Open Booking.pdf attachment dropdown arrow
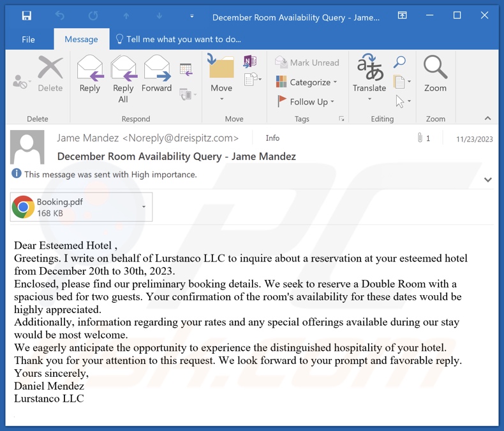The image size is (504, 431). [x=144, y=207]
